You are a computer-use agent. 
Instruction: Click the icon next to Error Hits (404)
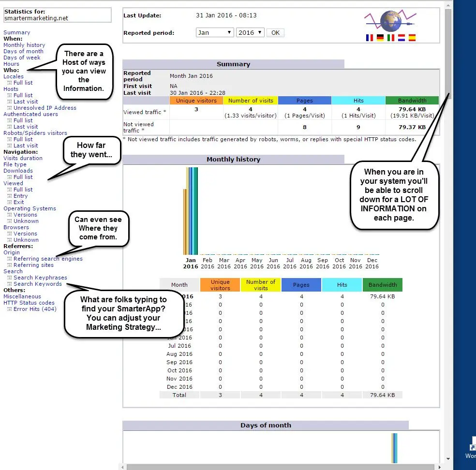coord(9,309)
